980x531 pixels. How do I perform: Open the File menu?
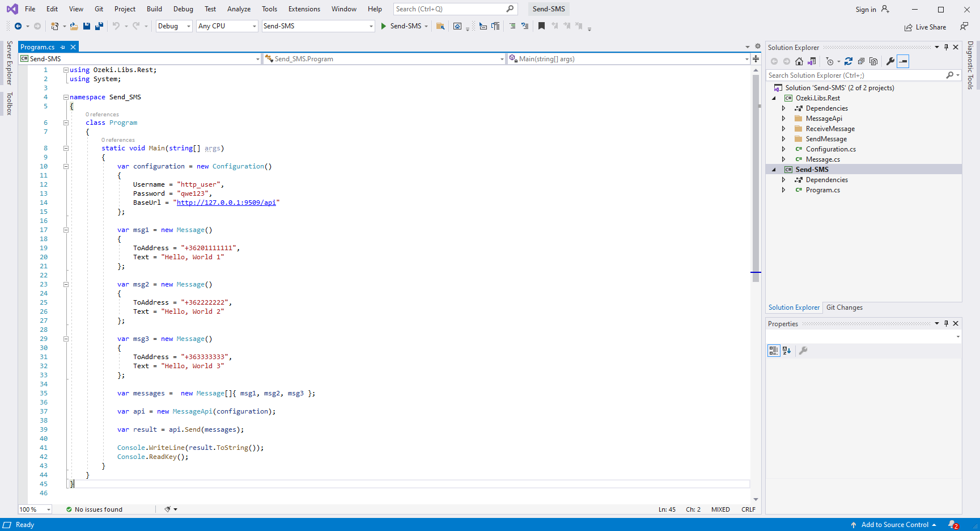tap(30, 9)
